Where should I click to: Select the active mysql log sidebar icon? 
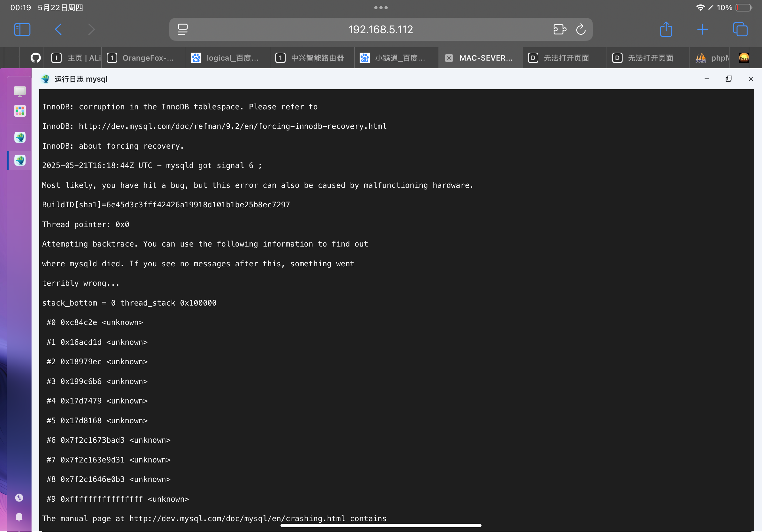pos(20,160)
